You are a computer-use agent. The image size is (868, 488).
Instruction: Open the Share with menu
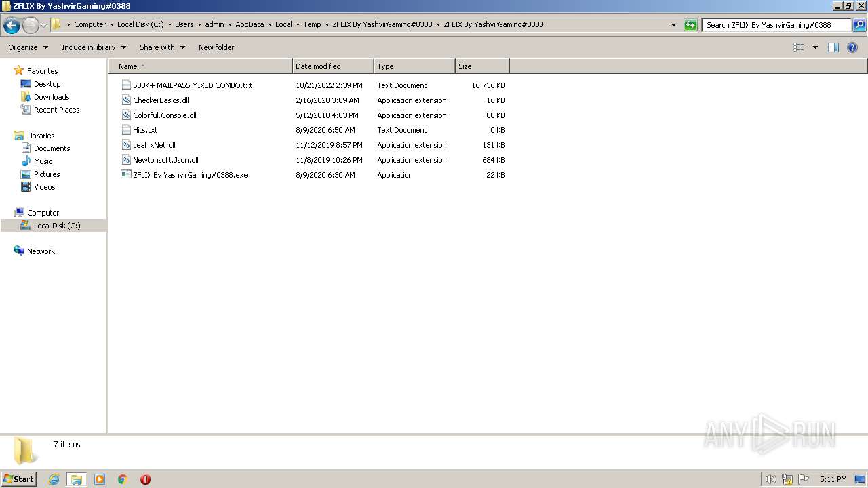(x=163, y=47)
